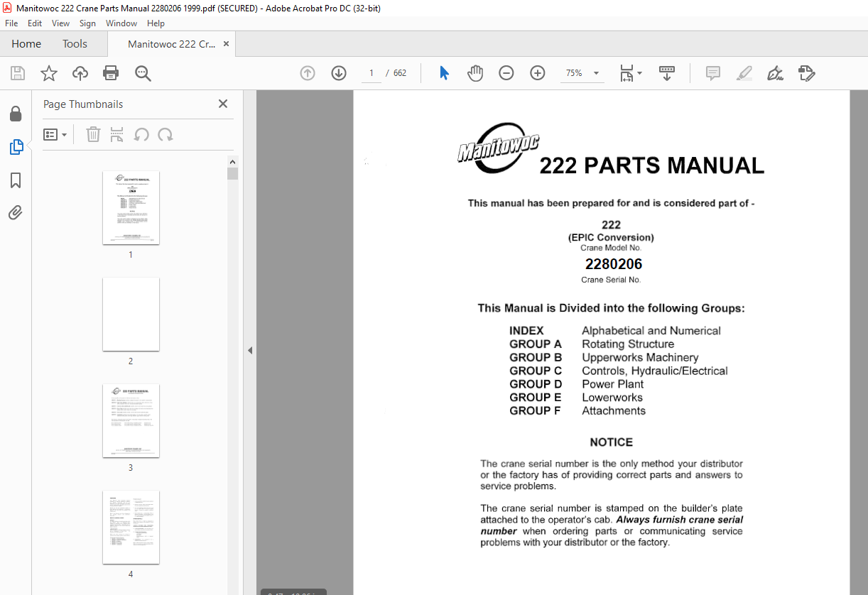Open the Attachments paperclip panel
Screen dimensions: 868x595
[x=16, y=213]
